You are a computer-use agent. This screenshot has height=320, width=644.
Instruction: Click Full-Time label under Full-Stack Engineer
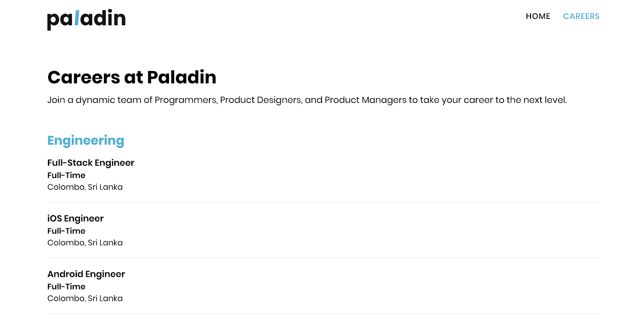tap(66, 175)
